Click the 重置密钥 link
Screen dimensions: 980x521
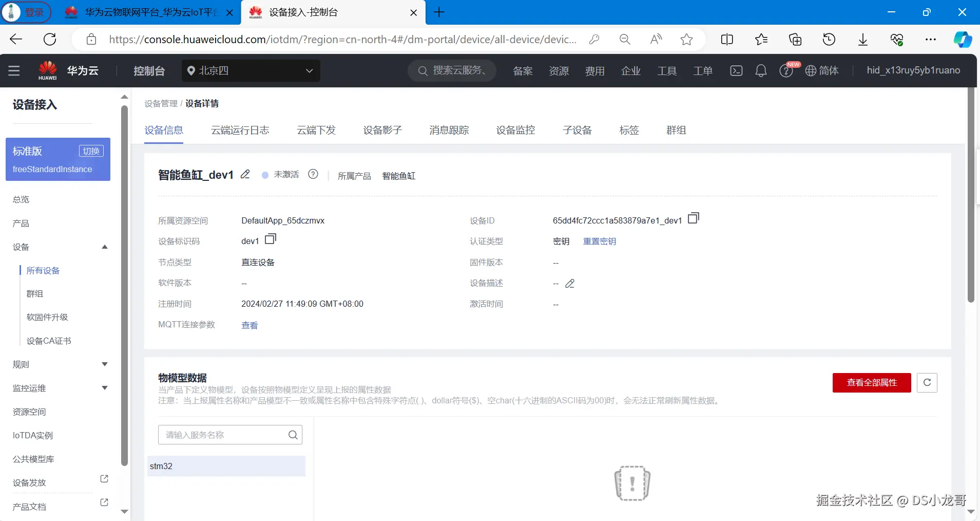point(600,241)
